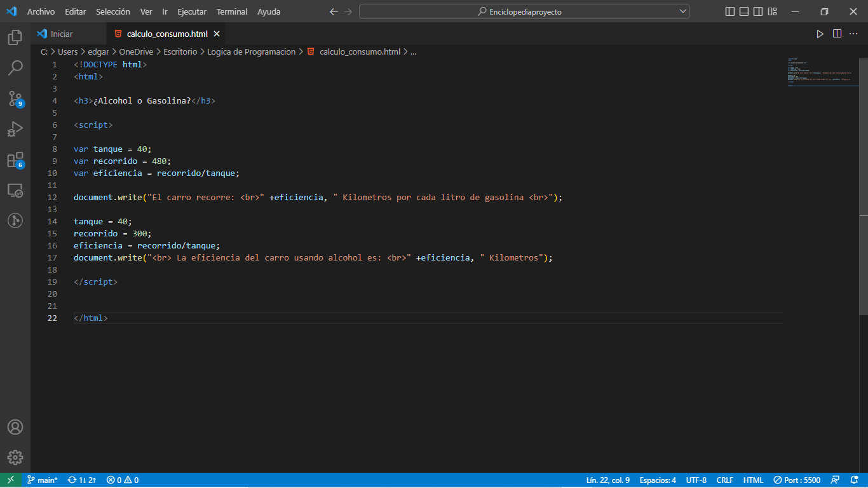
Task: Click the 'var tanque = 40;' line
Action: click(x=112, y=149)
